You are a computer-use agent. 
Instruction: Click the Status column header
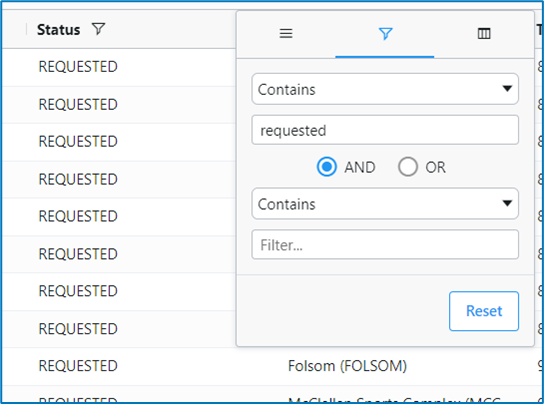tap(59, 30)
